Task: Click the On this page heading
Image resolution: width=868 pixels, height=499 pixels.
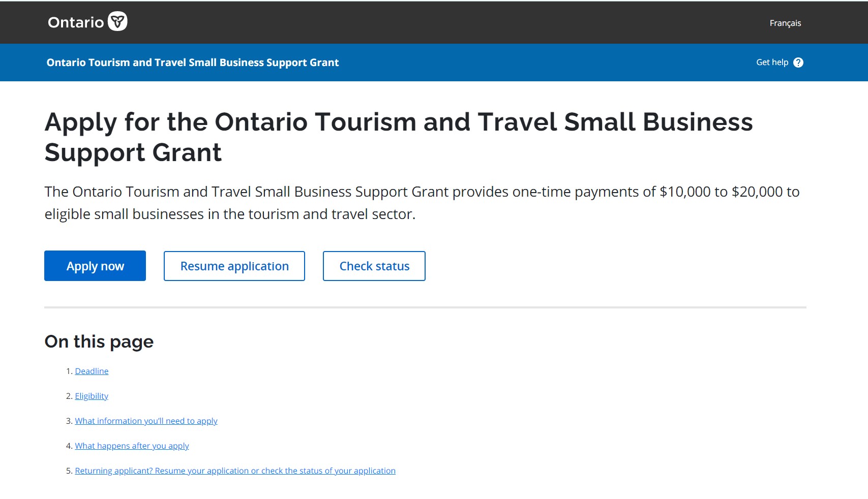Action: coord(99,341)
